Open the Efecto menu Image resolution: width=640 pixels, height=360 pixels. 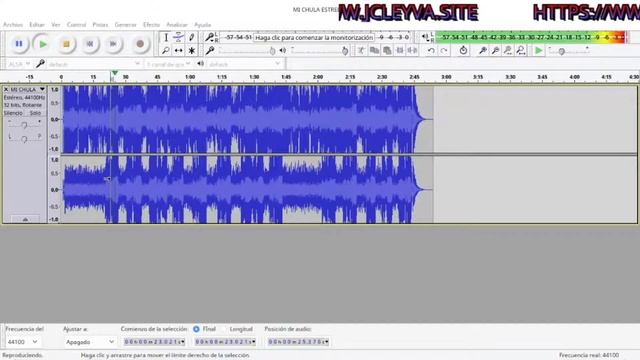(151, 25)
